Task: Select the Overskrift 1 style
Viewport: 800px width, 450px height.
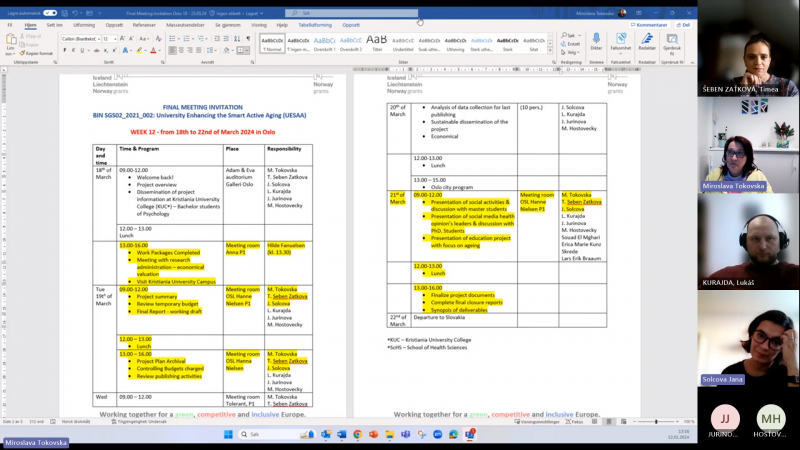Action: [x=324, y=43]
